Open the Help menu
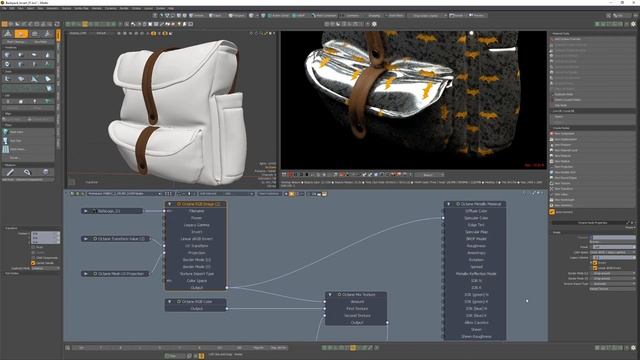Image resolution: width=640 pixels, height=360 pixels. point(171,8)
